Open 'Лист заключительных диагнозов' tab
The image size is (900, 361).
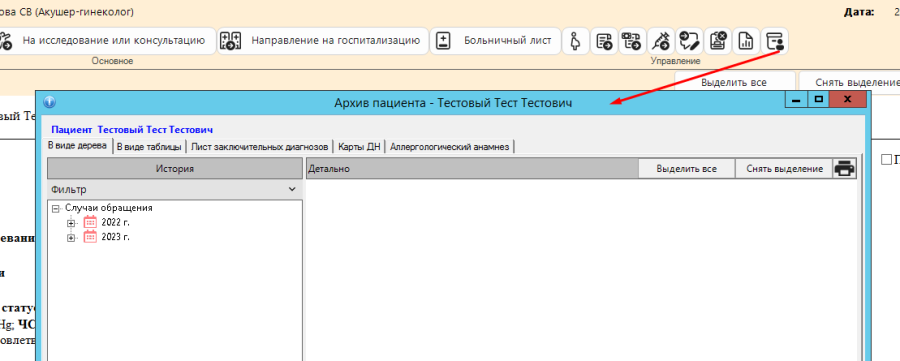260,147
